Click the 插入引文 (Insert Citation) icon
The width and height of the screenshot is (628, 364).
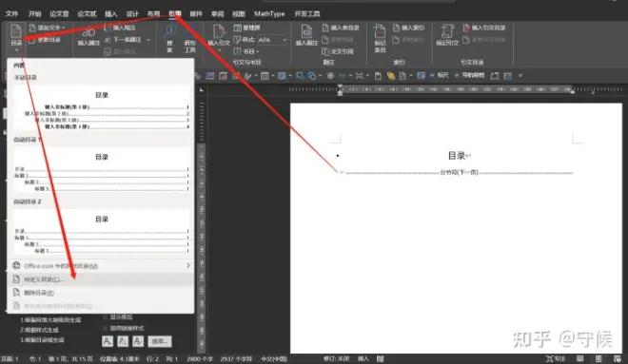(x=219, y=31)
